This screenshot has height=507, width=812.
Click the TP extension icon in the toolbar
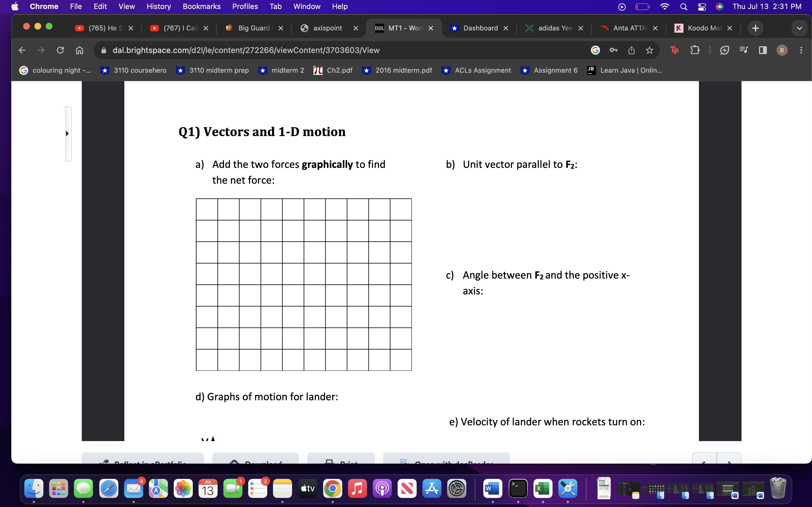click(675, 50)
